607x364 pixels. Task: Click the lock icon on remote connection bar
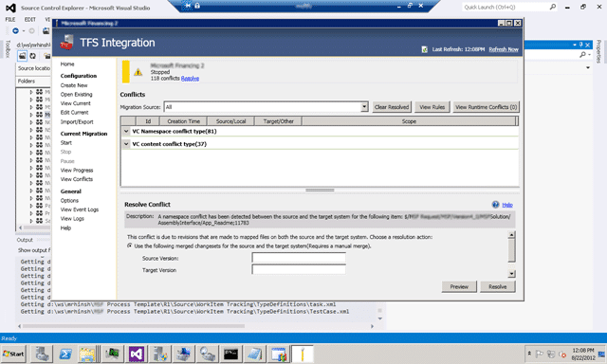[197, 6]
